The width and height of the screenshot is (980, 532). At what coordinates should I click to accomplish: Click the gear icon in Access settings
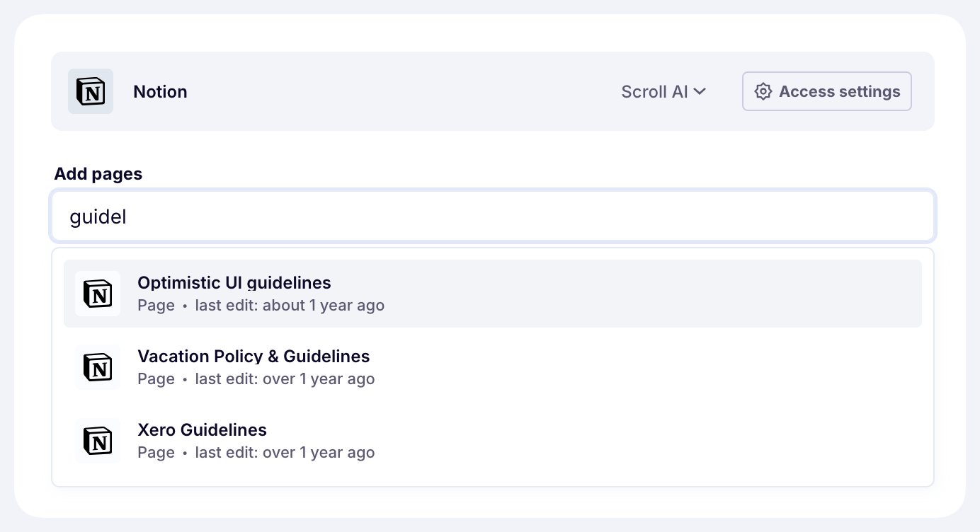click(x=763, y=91)
